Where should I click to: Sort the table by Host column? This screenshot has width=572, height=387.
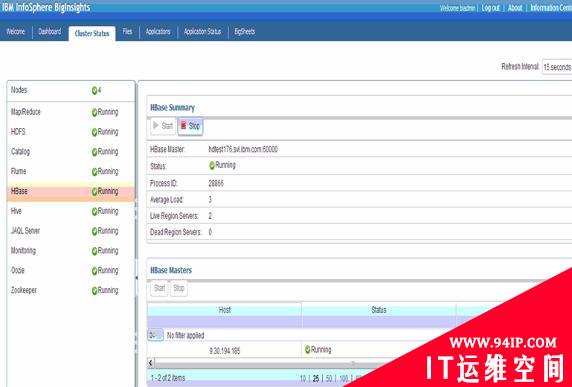tap(224, 310)
